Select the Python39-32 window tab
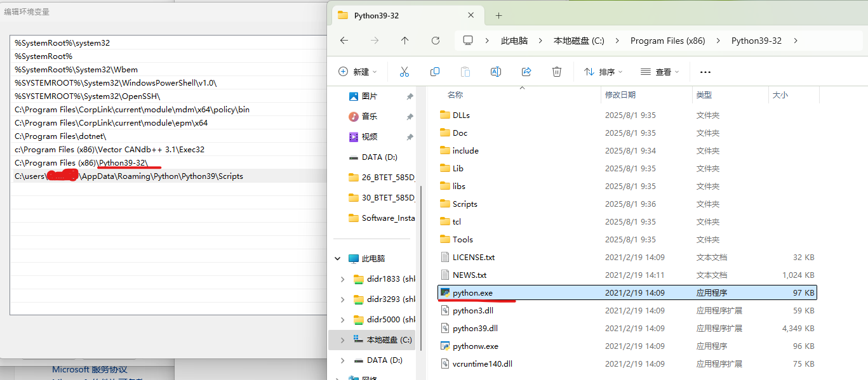This screenshot has width=868, height=380. click(x=406, y=15)
